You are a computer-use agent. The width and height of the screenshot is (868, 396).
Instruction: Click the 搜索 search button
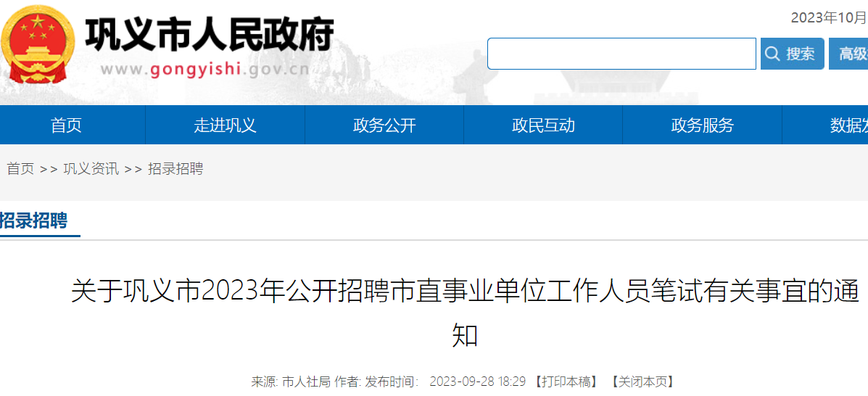point(792,54)
